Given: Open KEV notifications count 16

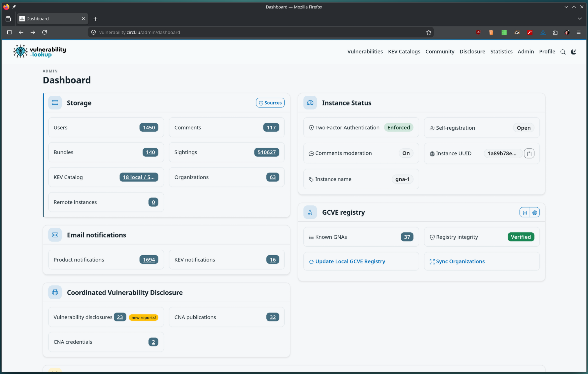Looking at the screenshot, I should point(273,260).
